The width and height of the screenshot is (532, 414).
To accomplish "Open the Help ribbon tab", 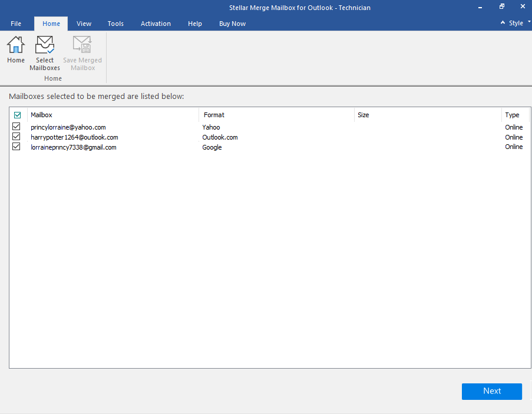I will [x=195, y=24].
